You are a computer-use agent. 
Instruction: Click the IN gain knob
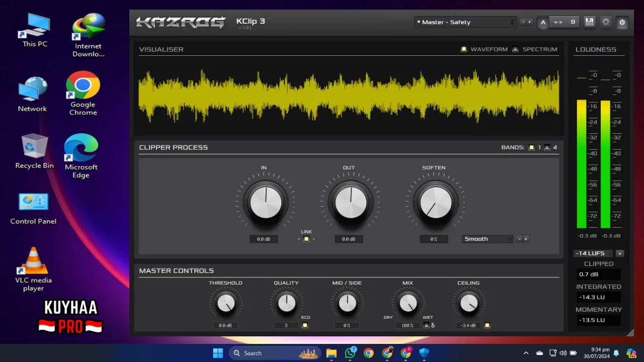(x=266, y=203)
